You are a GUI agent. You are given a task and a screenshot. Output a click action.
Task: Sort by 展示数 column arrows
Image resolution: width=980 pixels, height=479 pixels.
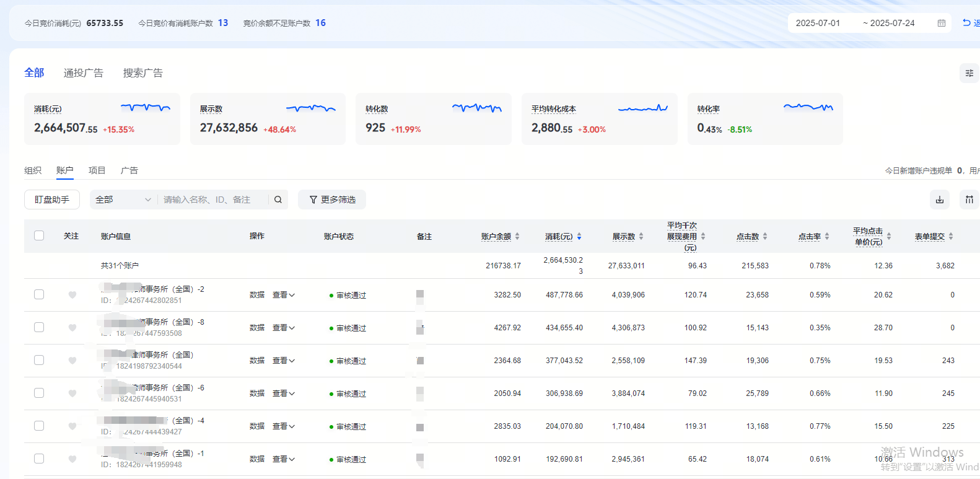click(641, 236)
